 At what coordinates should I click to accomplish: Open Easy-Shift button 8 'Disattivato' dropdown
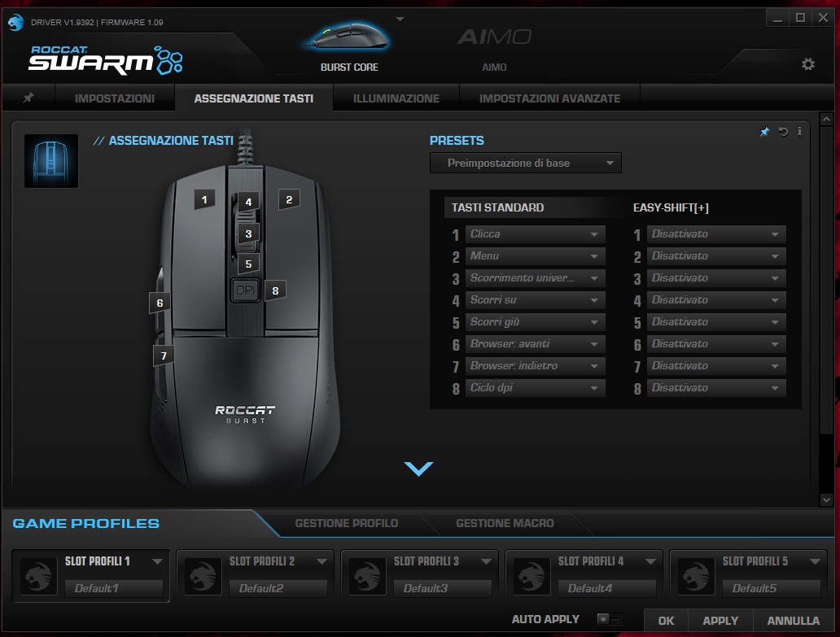pyautogui.click(x=716, y=387)
